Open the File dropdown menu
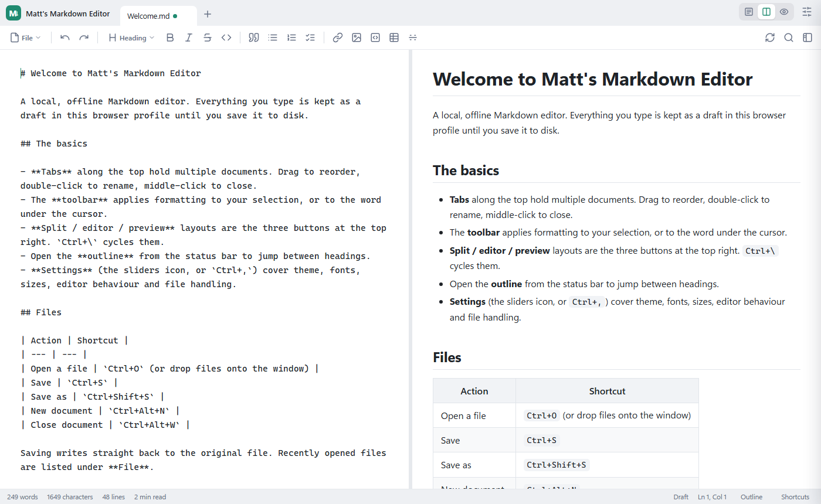Screen dimensions: 821x504 click(x=26, y=38)
